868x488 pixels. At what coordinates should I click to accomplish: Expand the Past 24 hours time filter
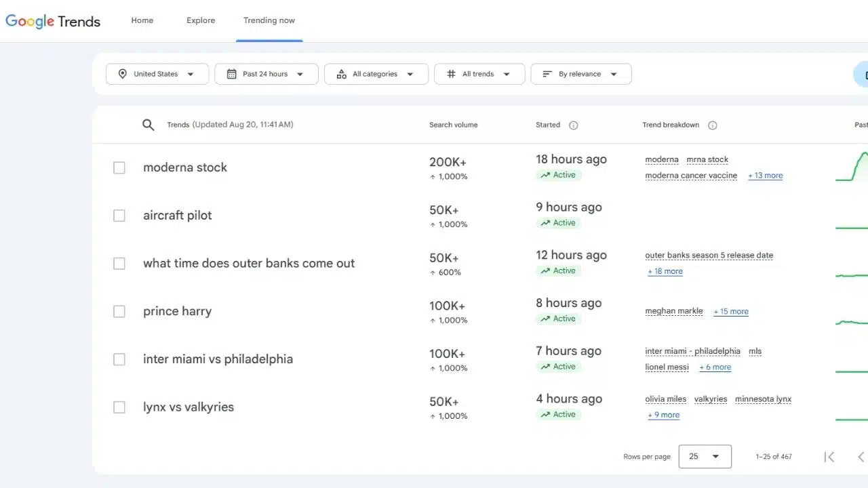[267, 74]
